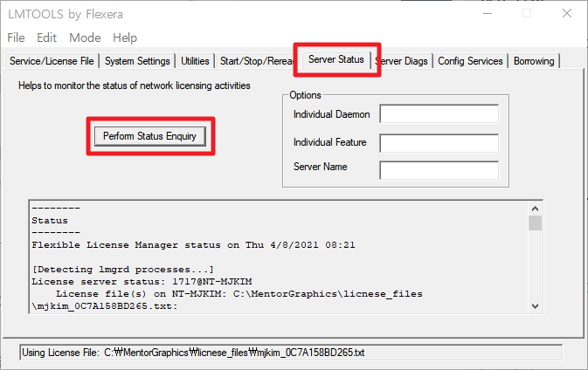The width and height of the screenshot is (588, 370).
Task: Click the status log scrollbar up arrow
Action: coord(535,208)
